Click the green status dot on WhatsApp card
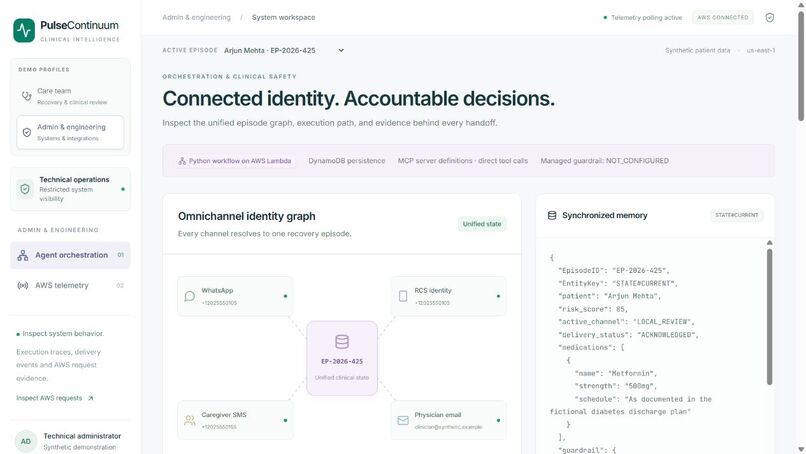The width and height of the screenshot is (806, 454). click(x=285, y=296)
